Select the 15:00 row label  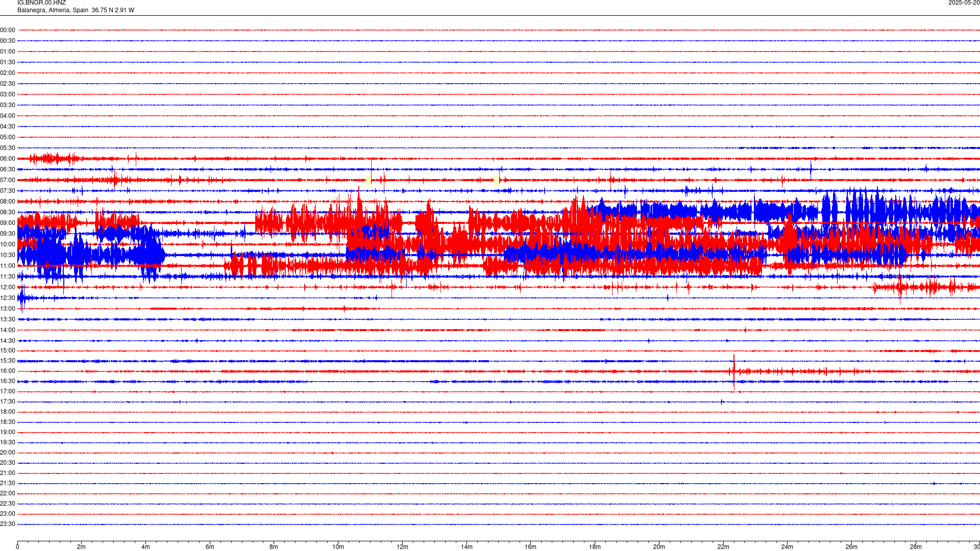tap(8, 350)
